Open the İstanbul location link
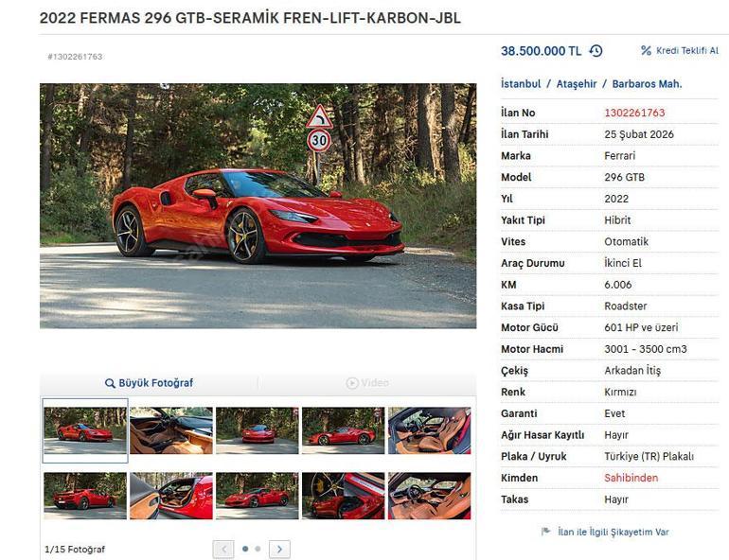The image size is (729, 560). 521,84
